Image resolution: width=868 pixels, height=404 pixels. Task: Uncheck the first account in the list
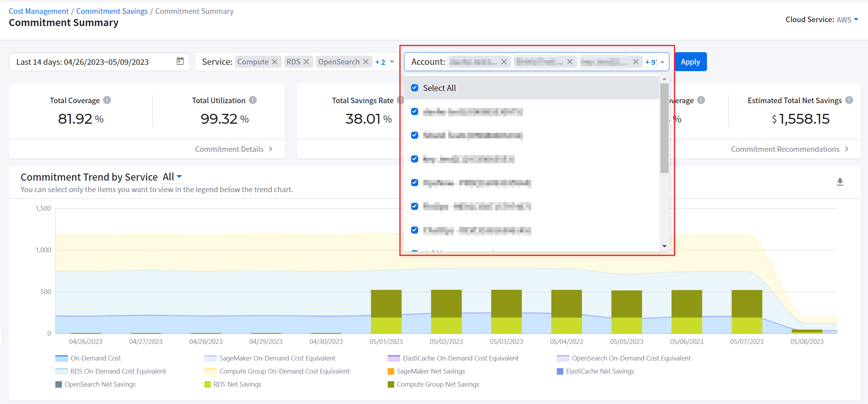point(415,111)
